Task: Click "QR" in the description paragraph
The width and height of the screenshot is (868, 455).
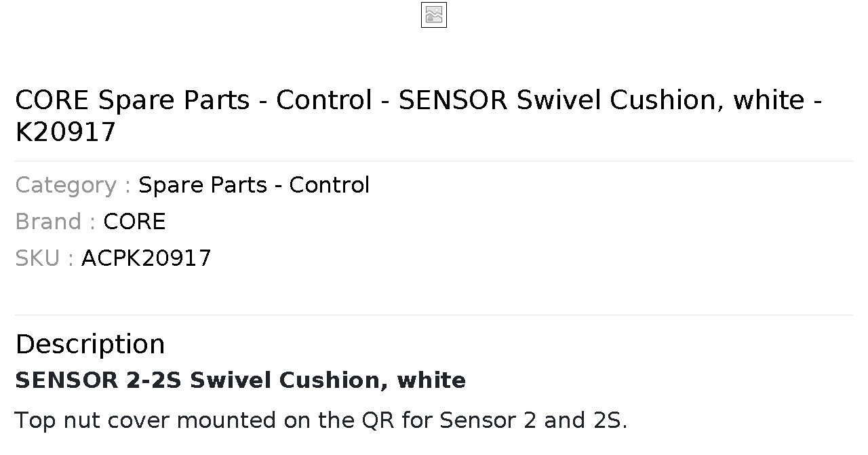Action: [x=378, y=420]
